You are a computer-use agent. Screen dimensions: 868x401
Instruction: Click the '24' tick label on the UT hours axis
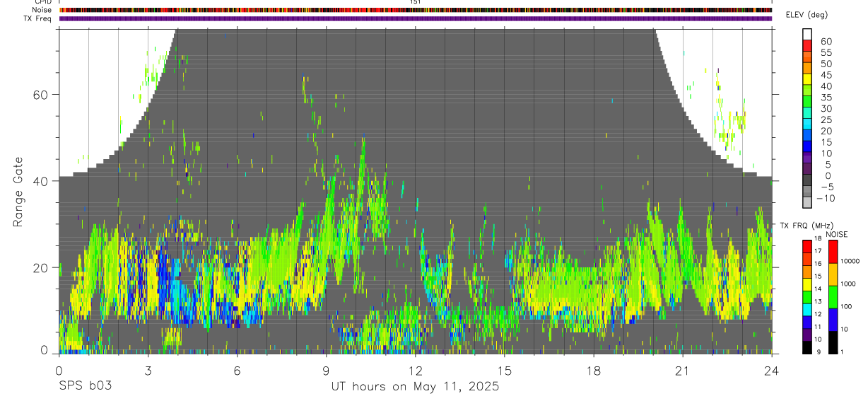tap(772, 371)
